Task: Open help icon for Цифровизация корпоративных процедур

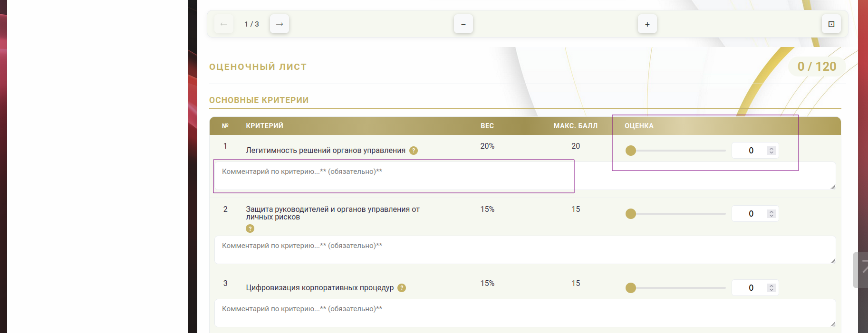Action: tap(402, 288)
